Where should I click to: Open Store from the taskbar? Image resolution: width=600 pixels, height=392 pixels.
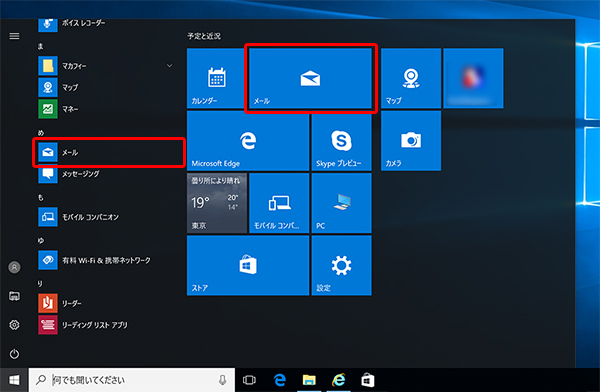(368, 380)
